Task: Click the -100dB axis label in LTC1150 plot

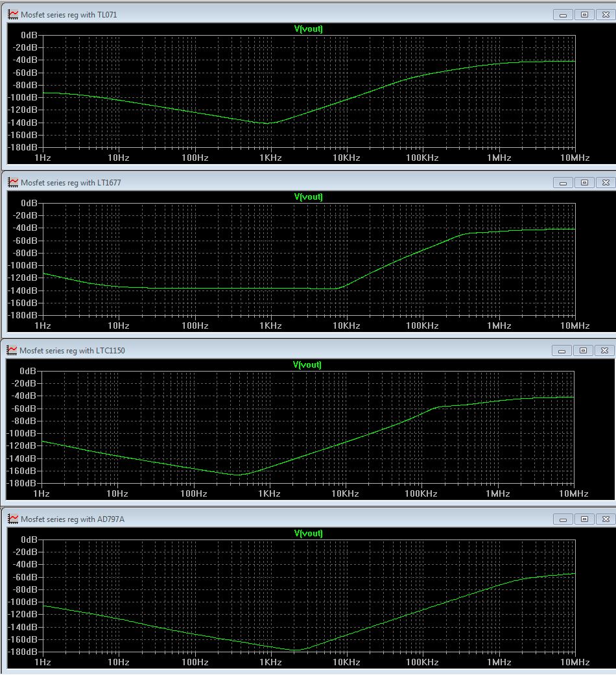Action: pyautogui.click(x=22, y=433)
